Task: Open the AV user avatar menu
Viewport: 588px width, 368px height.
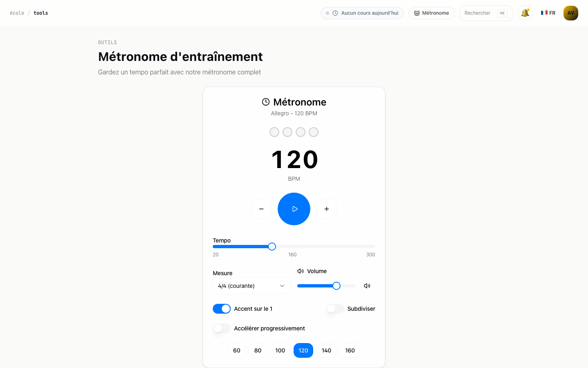Action: [571, 13]
